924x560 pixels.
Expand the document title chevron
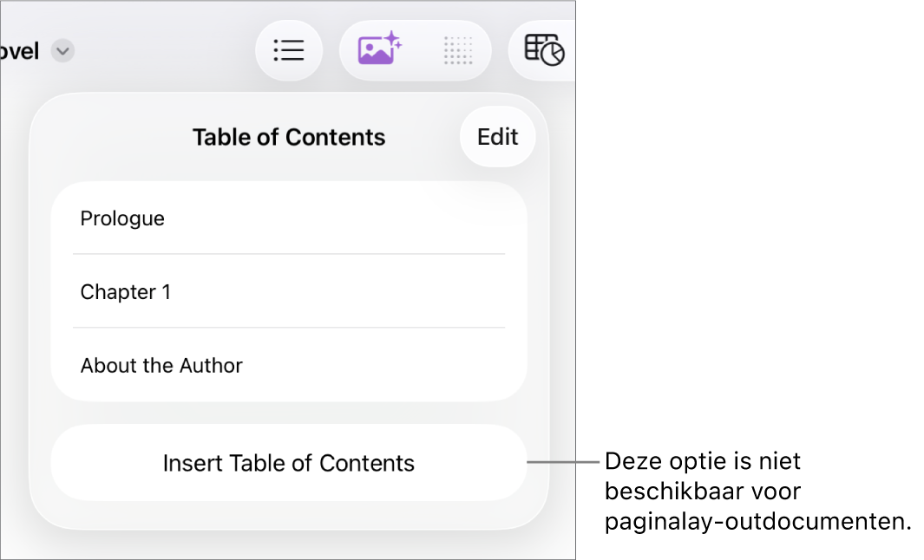pyautogui.click(x=62, y=51)
